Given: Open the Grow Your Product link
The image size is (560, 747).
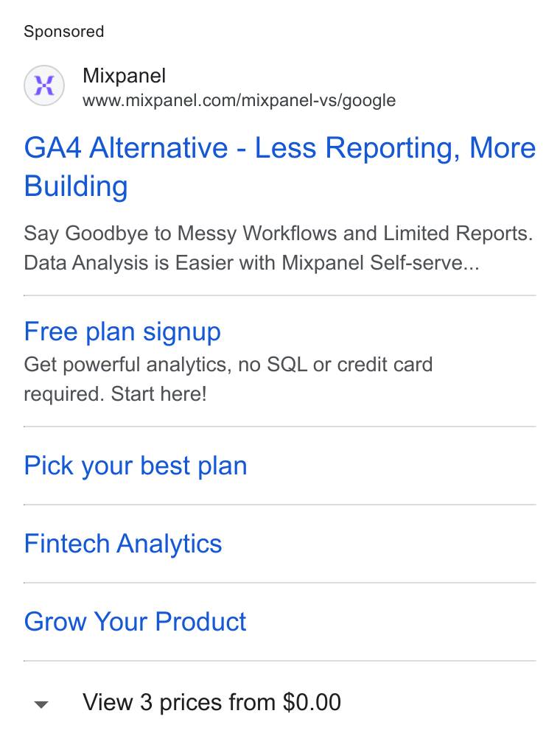Looking at the screenshot, I should pyautogui.click(x=135, y=622).
